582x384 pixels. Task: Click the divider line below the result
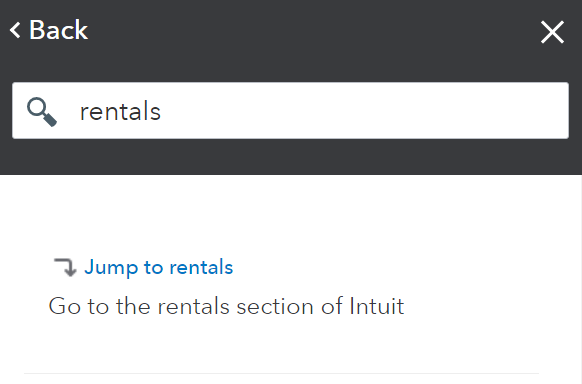281,373
